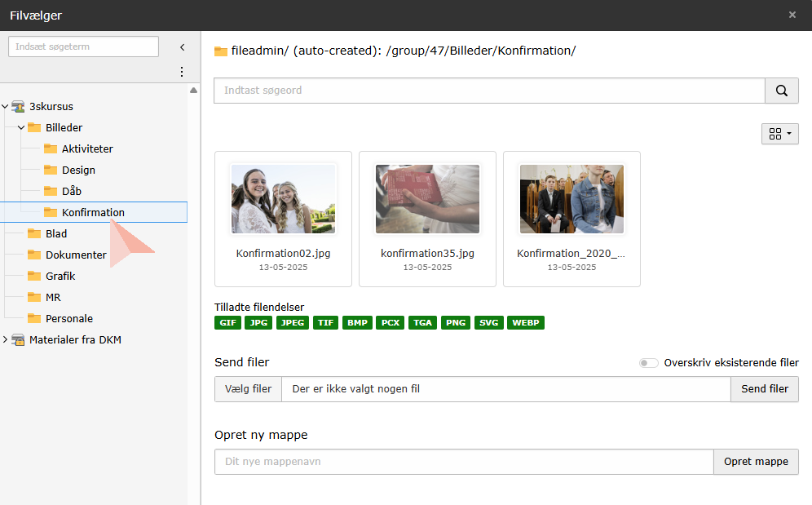Open the Blad folder label
812x505 pixels.
point(56,234)
